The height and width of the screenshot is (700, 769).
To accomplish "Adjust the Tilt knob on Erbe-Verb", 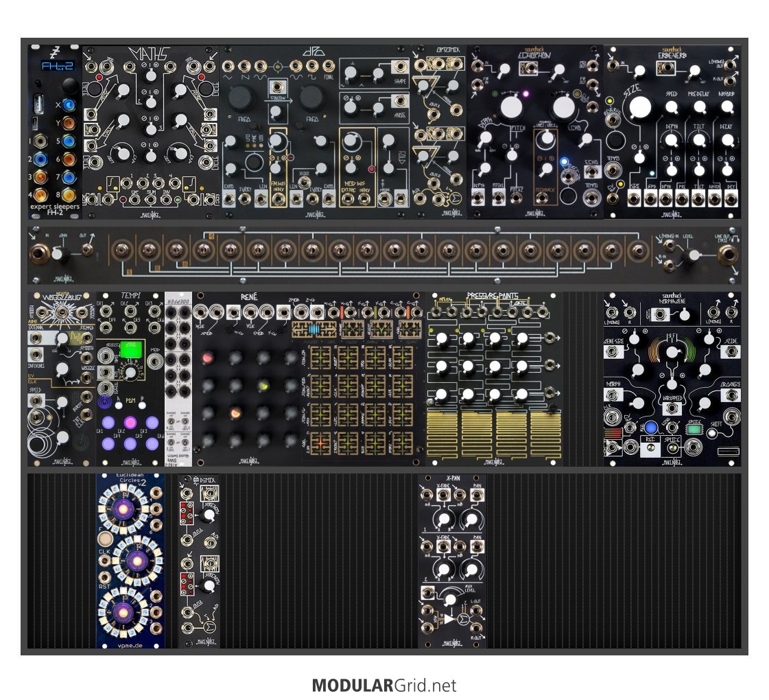I will click(699, 140).
